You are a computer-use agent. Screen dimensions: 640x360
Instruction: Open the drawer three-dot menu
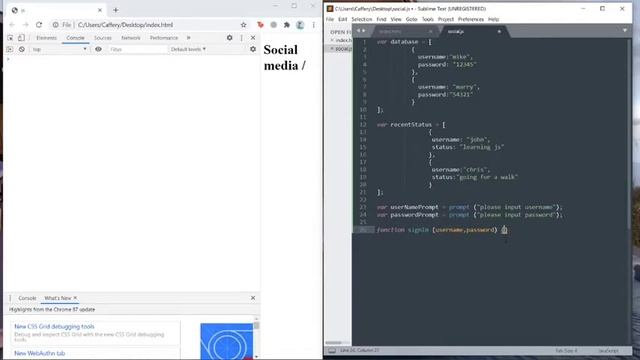(10, 298)
